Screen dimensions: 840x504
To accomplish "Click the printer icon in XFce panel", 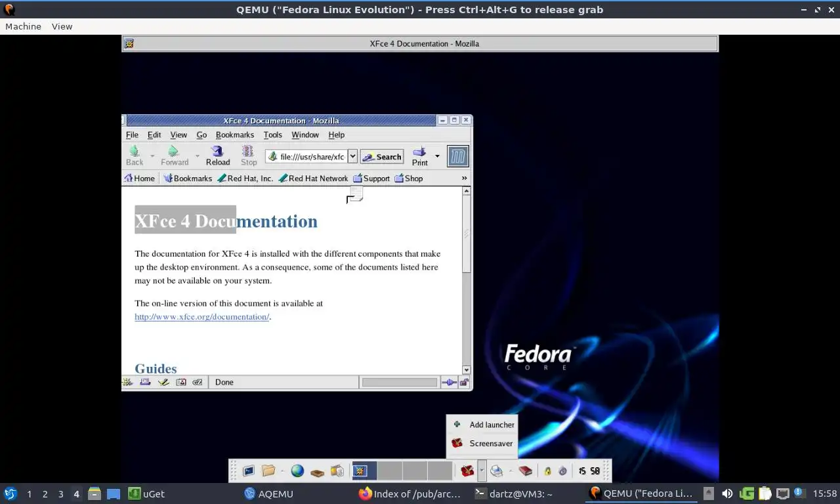I will 497,471.
